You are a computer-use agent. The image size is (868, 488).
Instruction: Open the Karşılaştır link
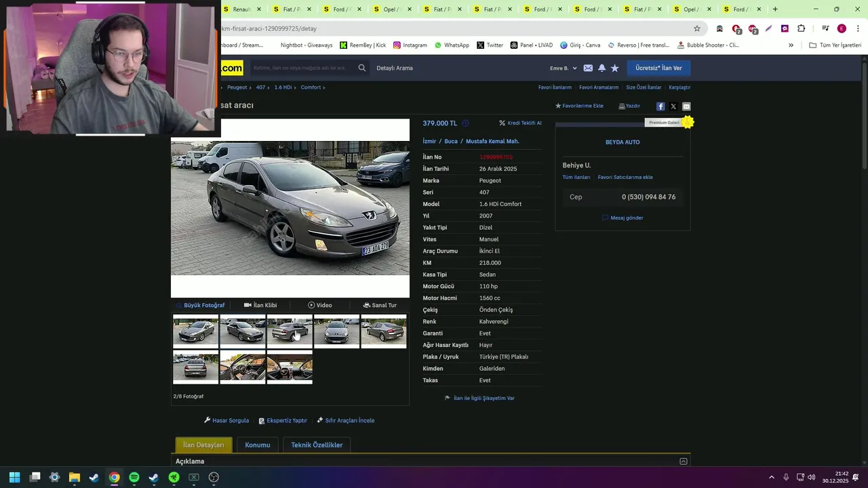(x=679, y=87)
